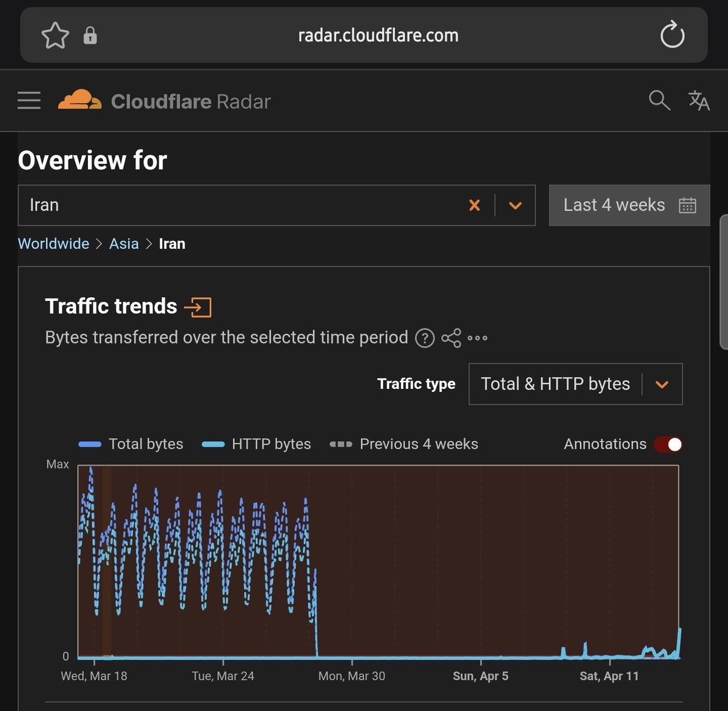This screenshot has height=711, width=728.
Task: Click the Iran breadcrumb text
Action: (x=172, y=244)
